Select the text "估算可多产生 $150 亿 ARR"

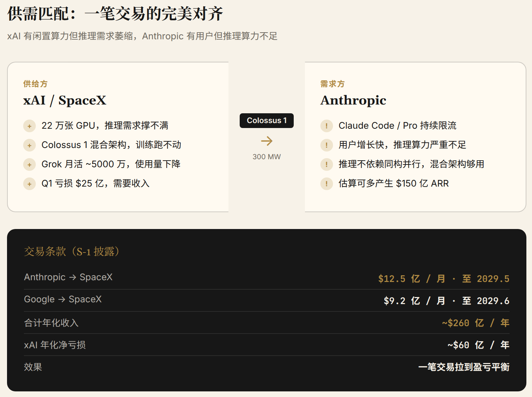click(394, 183)
